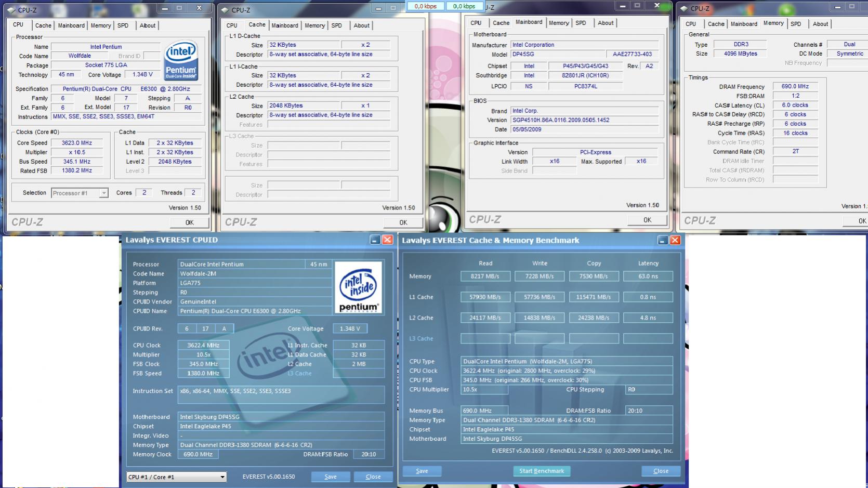Close the EVEREST Cache & Memory Benchmark window

[x=675, y=240]
